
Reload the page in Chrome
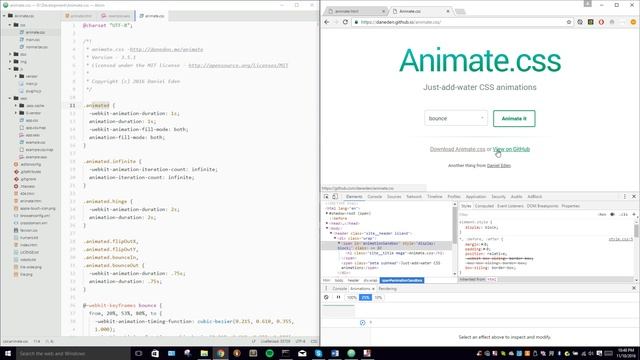point(345,22)
